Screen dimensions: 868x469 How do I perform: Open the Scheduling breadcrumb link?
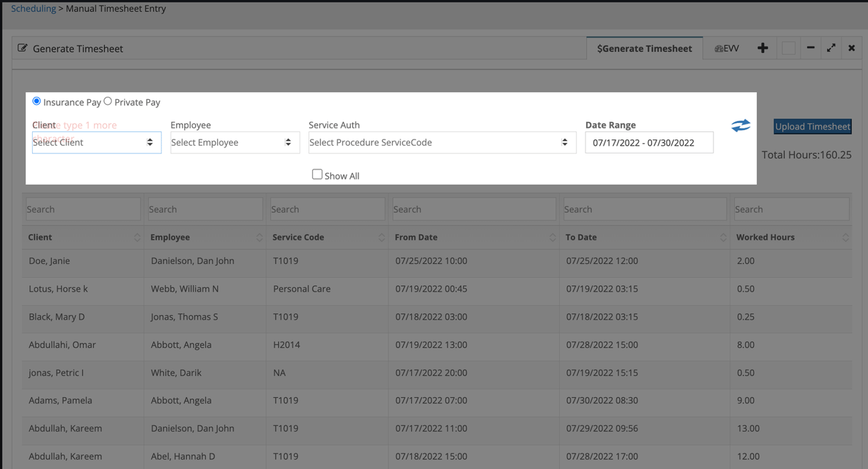[33, 8]
